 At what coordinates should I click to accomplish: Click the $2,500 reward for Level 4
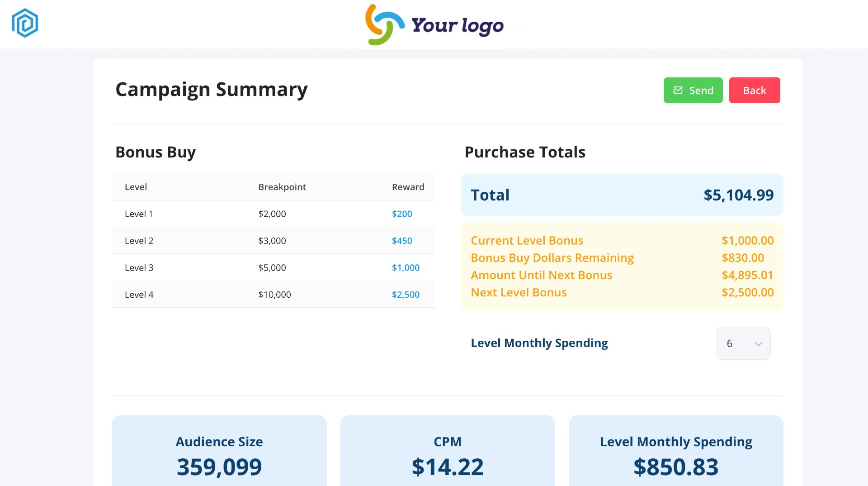pyautogui.click(x=405, y=295)
